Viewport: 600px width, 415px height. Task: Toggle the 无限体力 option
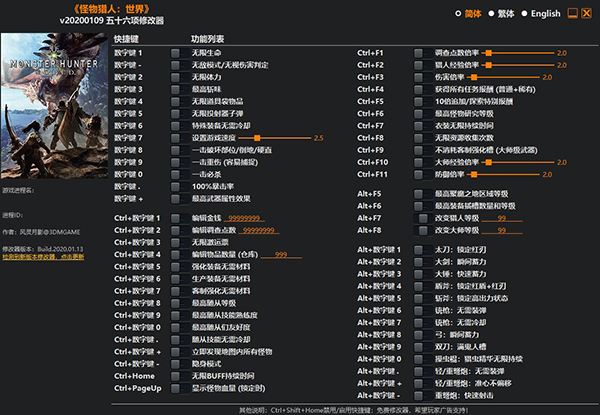pos(176,76)
